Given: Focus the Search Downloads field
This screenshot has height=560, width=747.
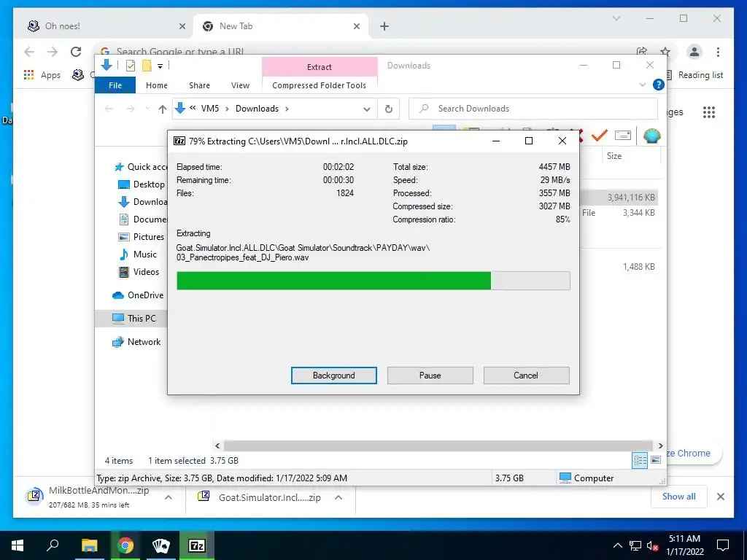Looking at the screenshot, I should (x=533, y=109).
